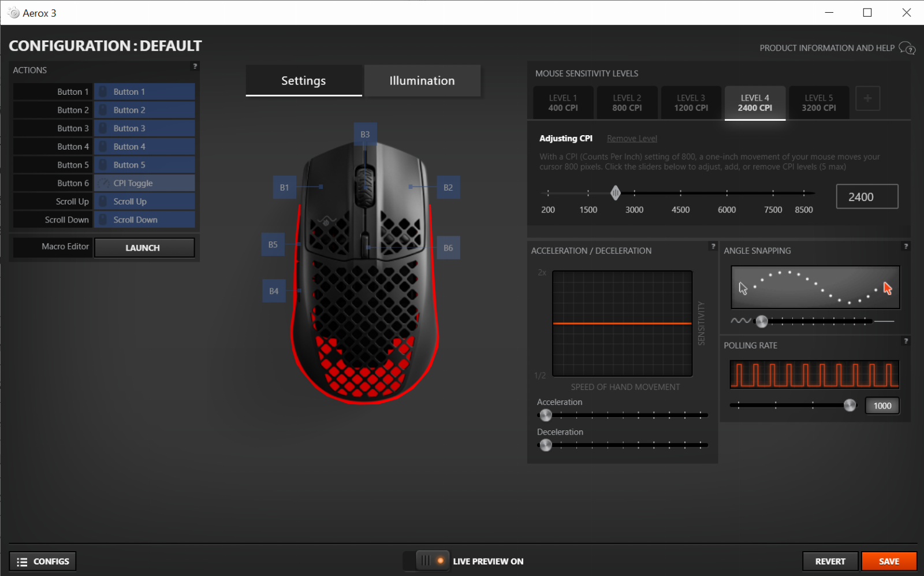Click Product Information and Help text
Screen dimensions: 924x576
(x=827, y=48)
